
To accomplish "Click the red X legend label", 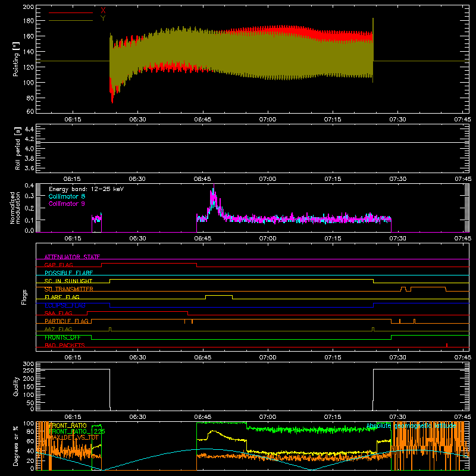I will pos(103,11).
